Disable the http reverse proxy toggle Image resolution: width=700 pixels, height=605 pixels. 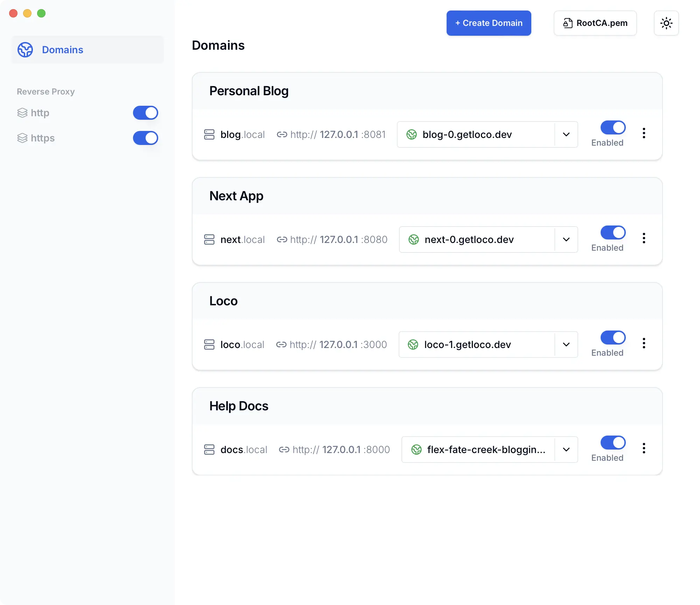click(145, 113)
